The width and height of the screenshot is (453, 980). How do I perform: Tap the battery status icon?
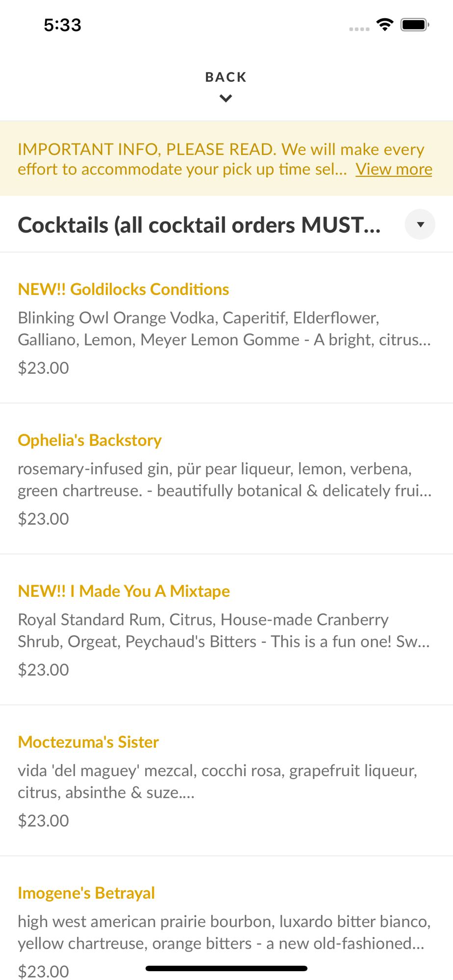(x=415, y=24)
